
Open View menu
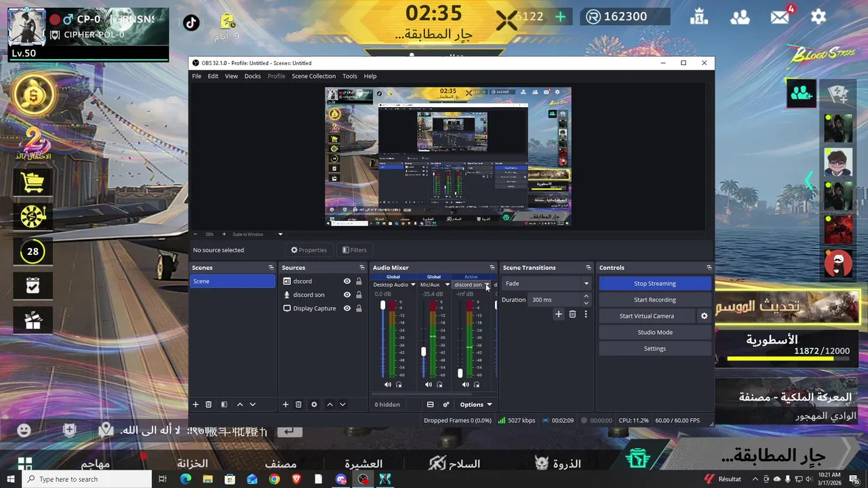pos(231,76)
